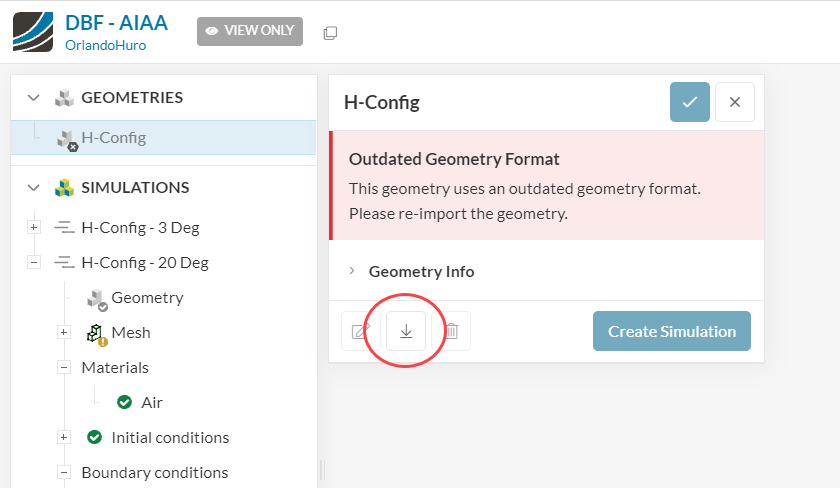
Task: Close the H-Config panel with X
Action: (735, 102)
